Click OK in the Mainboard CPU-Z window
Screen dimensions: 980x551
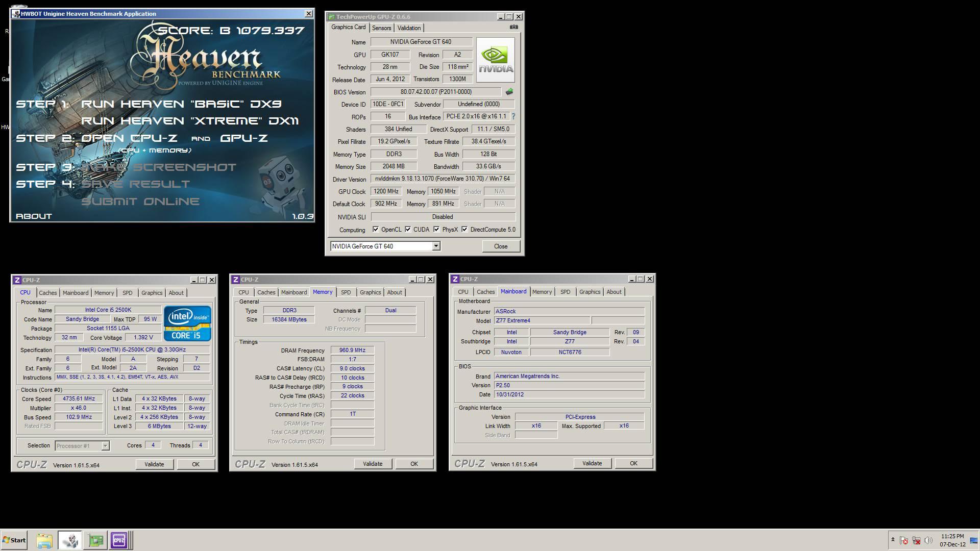tap(633, 463)
